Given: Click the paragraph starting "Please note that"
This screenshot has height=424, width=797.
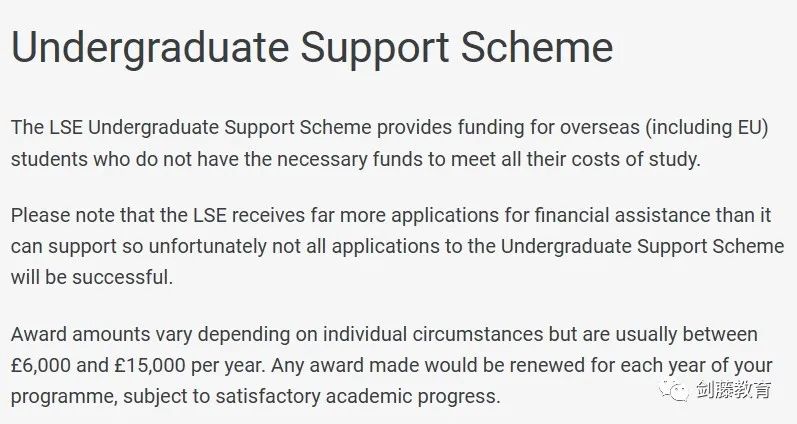Looking at the screenshot, I should pos(397,246).
